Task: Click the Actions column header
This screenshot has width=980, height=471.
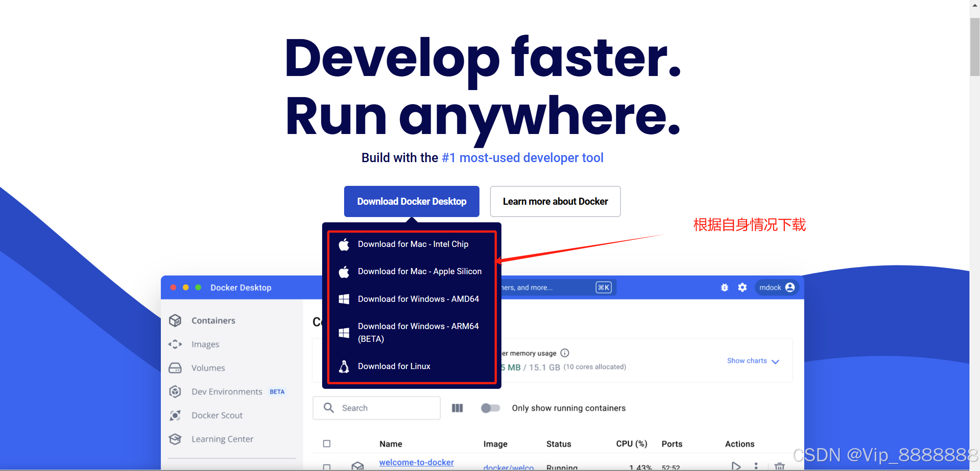Action: click(x=740, y=444)
